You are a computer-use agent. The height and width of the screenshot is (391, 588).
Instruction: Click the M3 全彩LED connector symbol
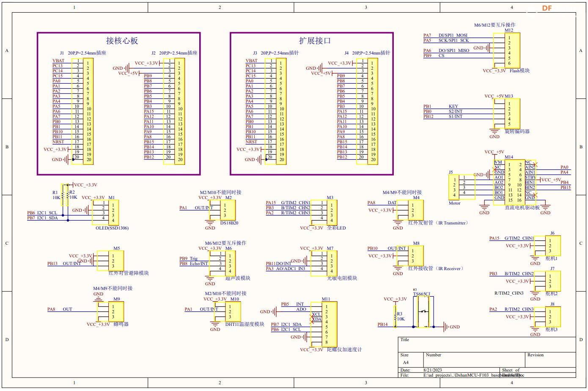[324, 213]
